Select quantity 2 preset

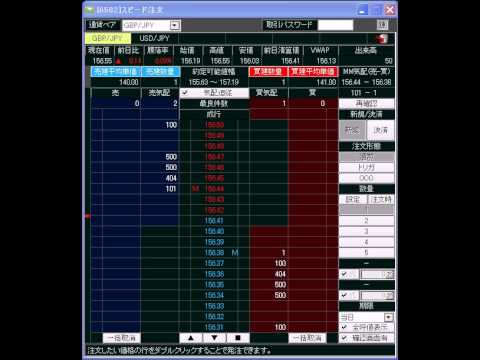366,221
